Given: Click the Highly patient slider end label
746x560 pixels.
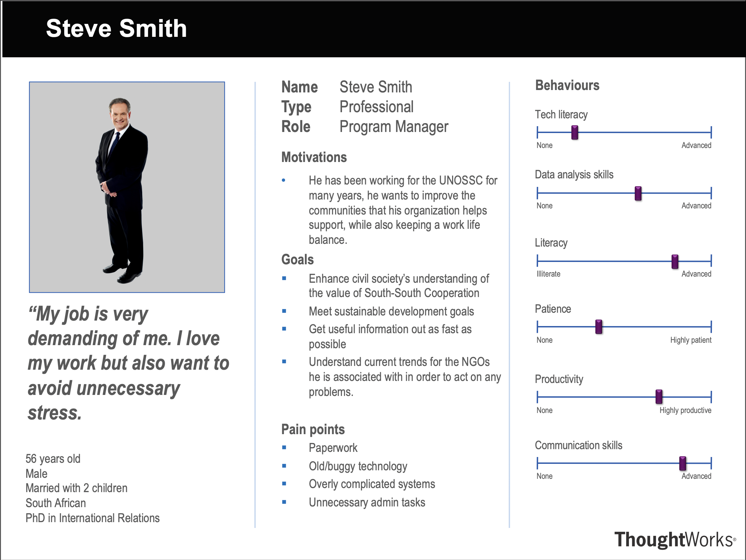Looking at the screenshot, I should [690, 340].
